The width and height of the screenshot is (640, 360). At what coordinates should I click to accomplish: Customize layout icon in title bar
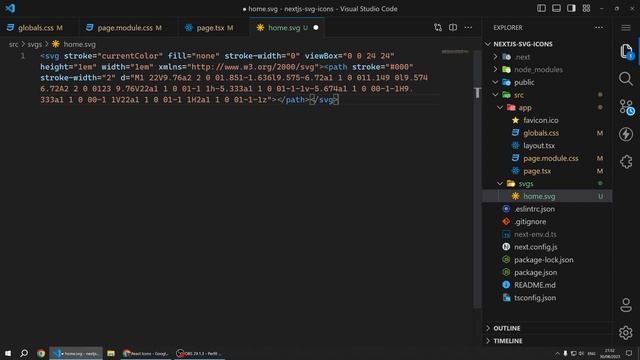(x=587, y=8)
